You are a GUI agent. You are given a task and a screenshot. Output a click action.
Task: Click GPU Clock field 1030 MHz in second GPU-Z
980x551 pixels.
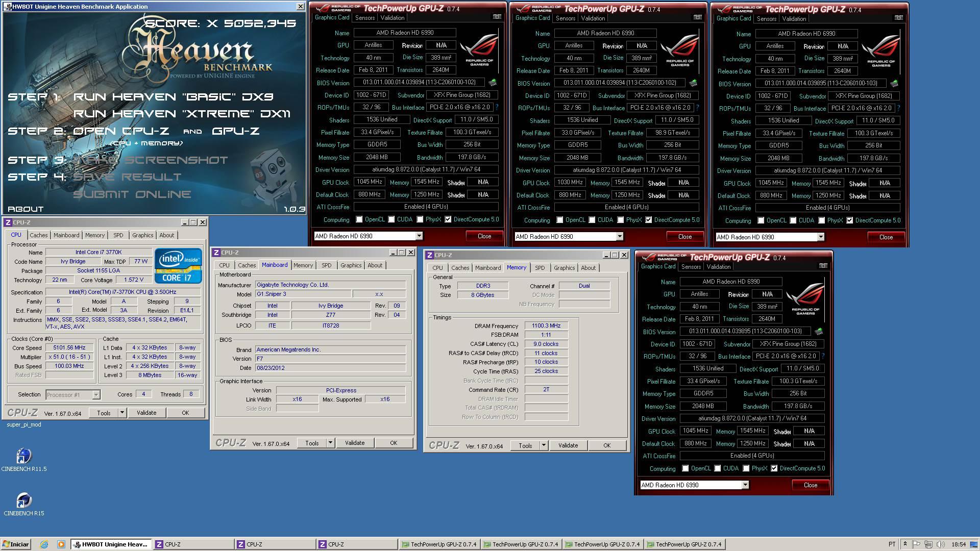pos(570,183)
